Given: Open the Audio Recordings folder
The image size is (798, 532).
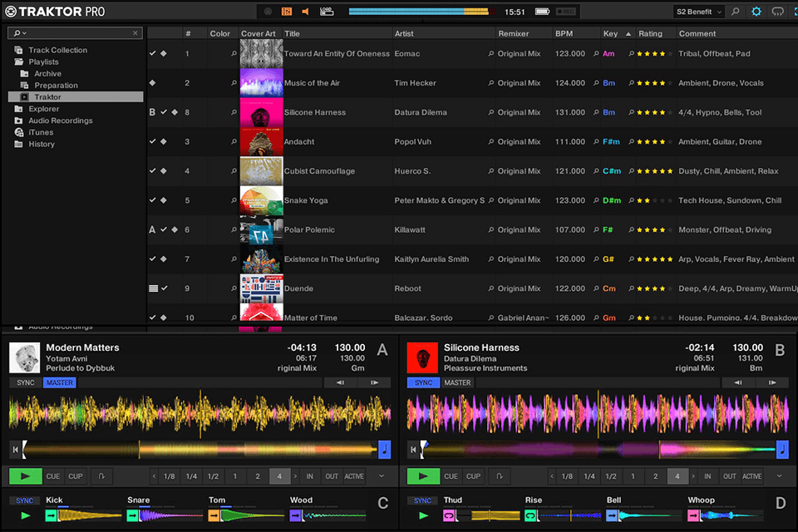Looking at the screenshot, I should coord(60,121).
